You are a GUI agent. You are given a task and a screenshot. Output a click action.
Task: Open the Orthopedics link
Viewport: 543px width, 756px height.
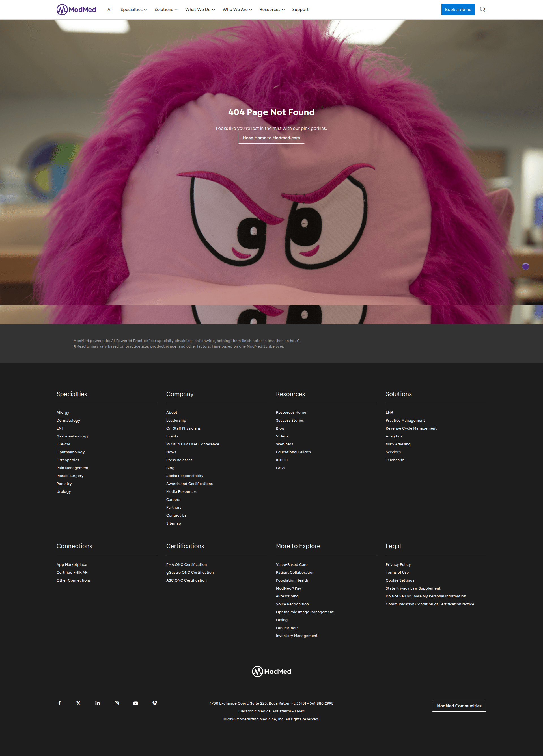[68, 460]
